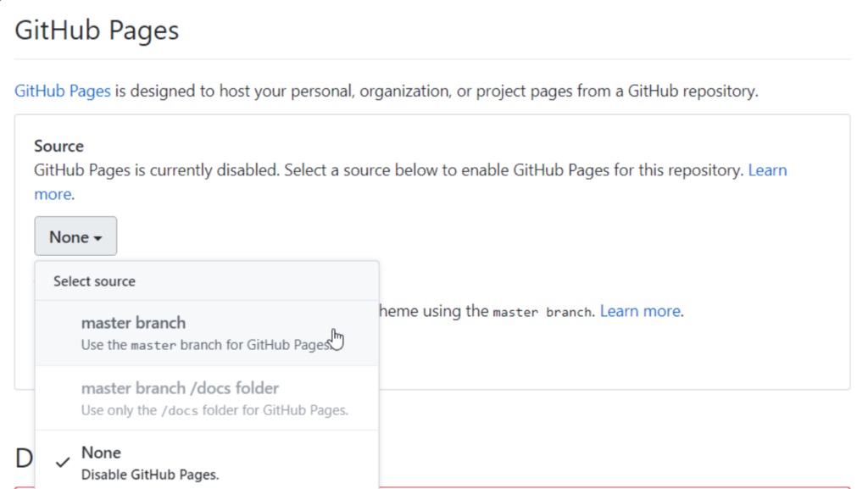
Task: Click 'Use the master branch for GitHub Pages' description
Action: [x=206, y=345]
